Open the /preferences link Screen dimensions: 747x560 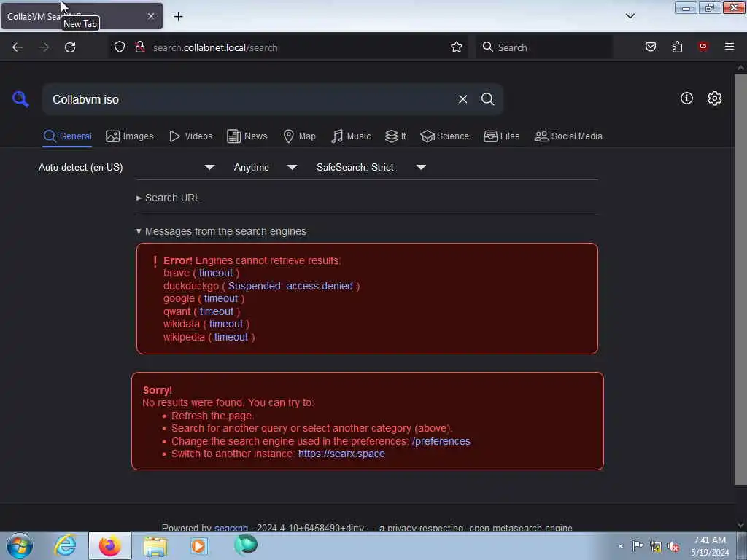point(441,441)
